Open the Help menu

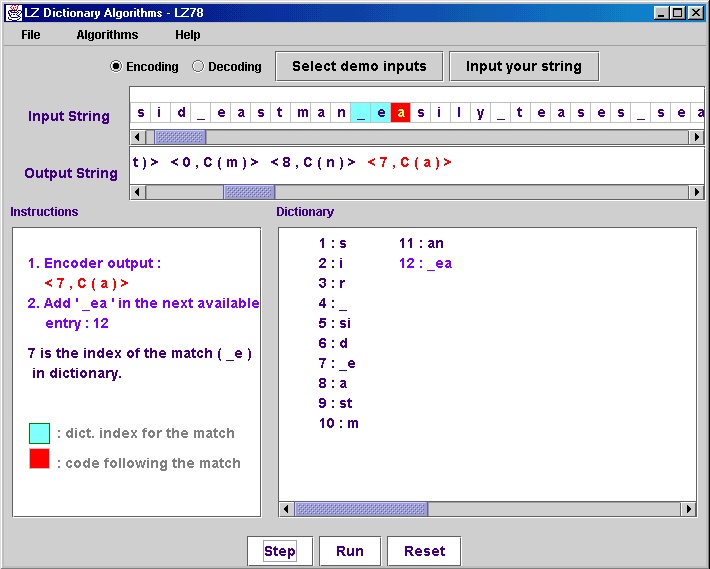pyautogui.click(x=188, y=35)
